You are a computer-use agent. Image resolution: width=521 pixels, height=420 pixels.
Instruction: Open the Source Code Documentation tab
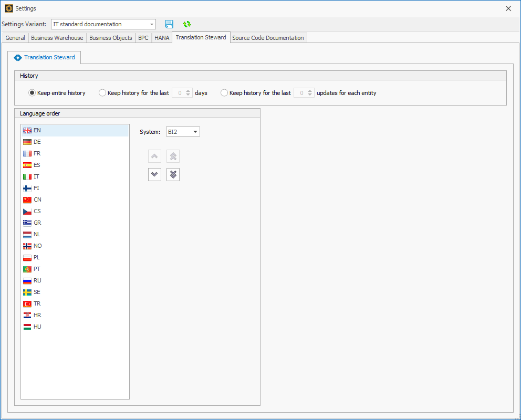click(268, 37)
